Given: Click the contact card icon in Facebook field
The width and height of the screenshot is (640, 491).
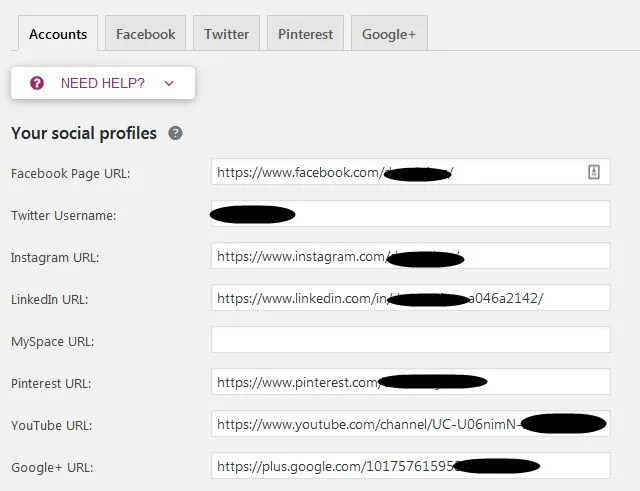Looking at the screenshot, I should [x=594, y=172].
